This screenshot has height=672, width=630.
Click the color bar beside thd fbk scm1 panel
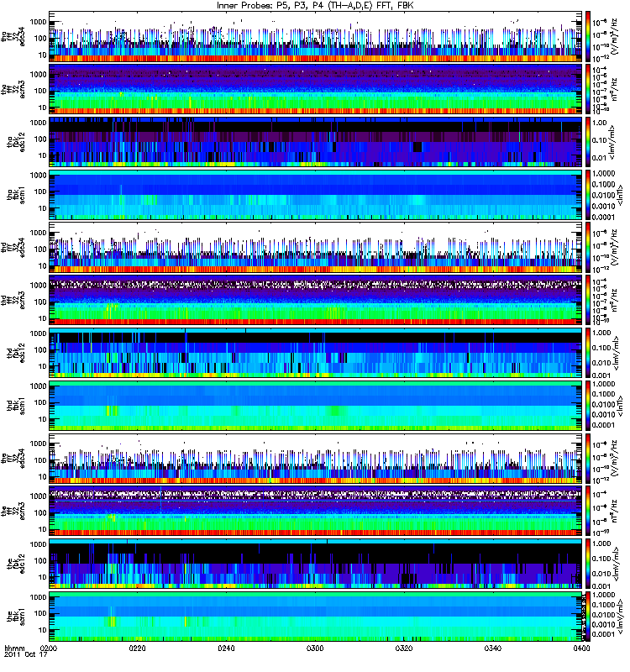(x=588, y=406)
